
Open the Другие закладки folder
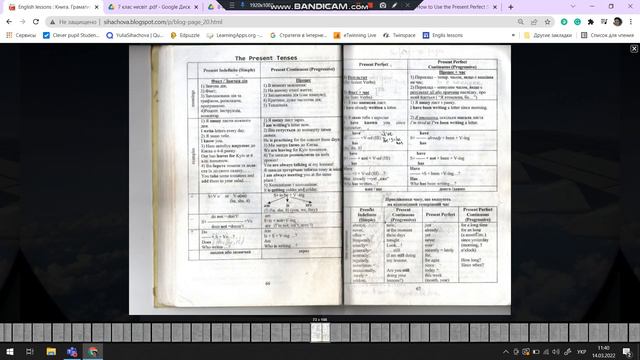pos(548,36)
